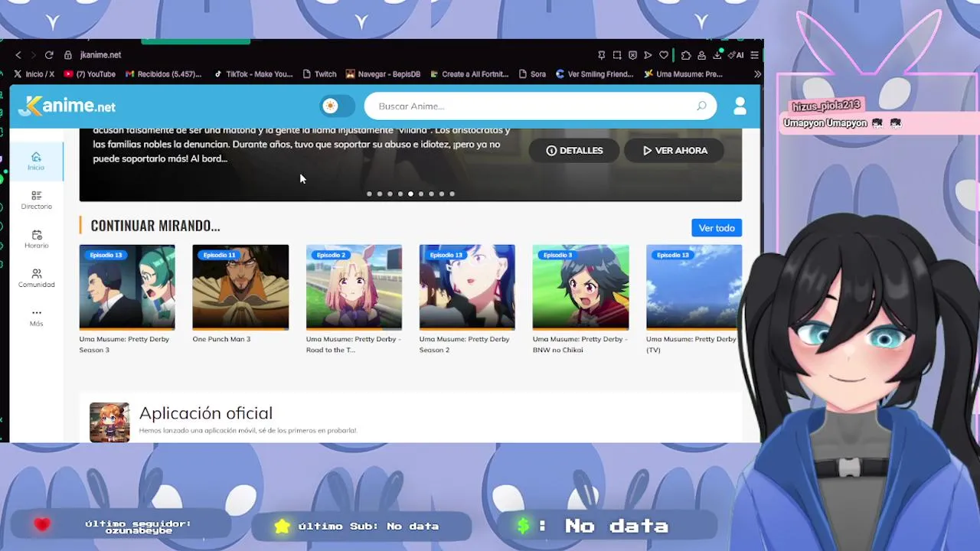The image size is (980, 551).
Task: Open the Ver Smiling Friend... bookmark
Action: [595, 74]
